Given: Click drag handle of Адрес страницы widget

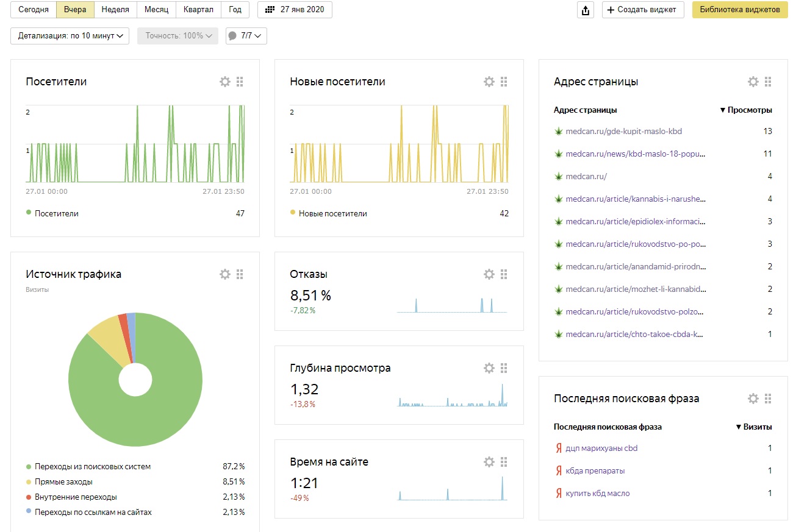Looking at the screenshot, I should point(768,82).
